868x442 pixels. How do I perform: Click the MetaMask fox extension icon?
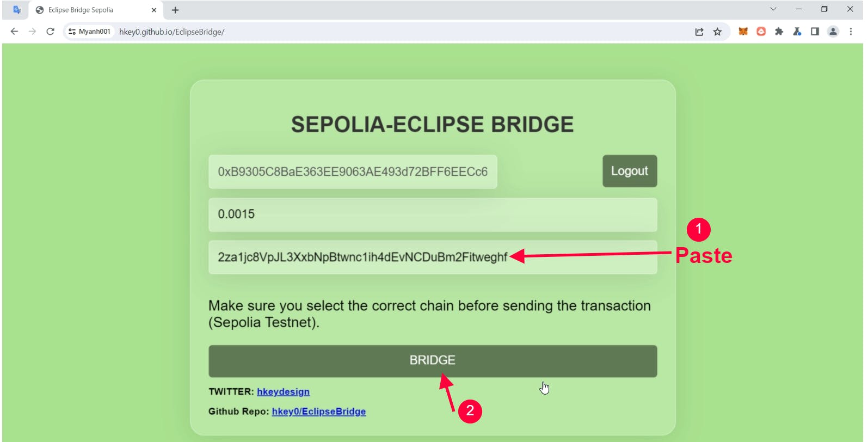tap(743, 32)
